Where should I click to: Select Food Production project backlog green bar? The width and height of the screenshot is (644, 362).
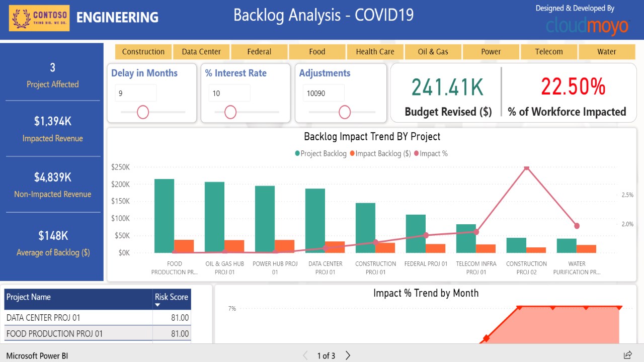(x=164, y=216)
